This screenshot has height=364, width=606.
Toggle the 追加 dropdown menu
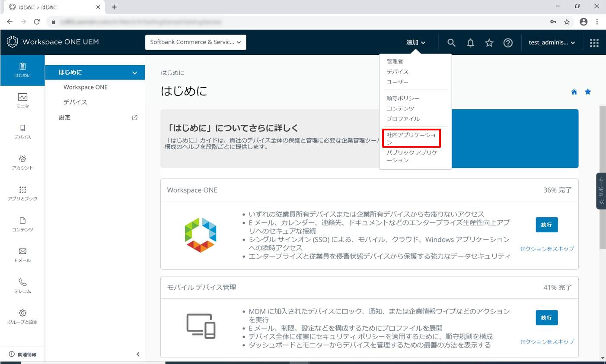[x=416, y=42]
